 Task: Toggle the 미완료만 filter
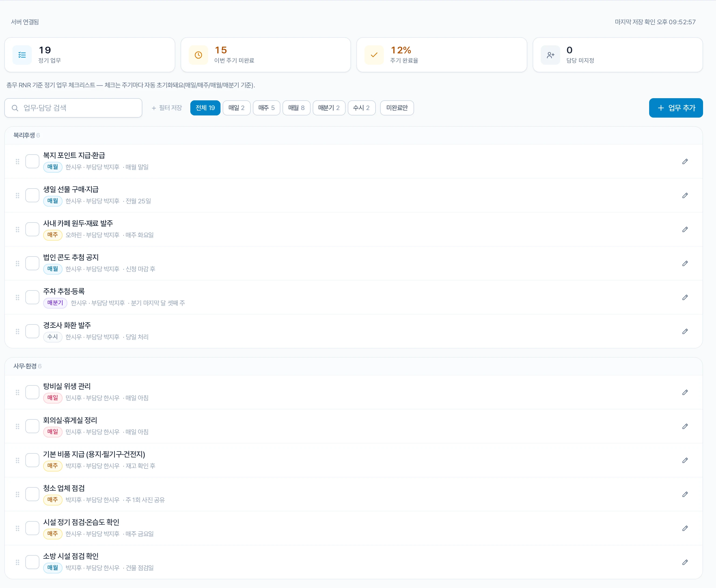click(x=397, y=108)
